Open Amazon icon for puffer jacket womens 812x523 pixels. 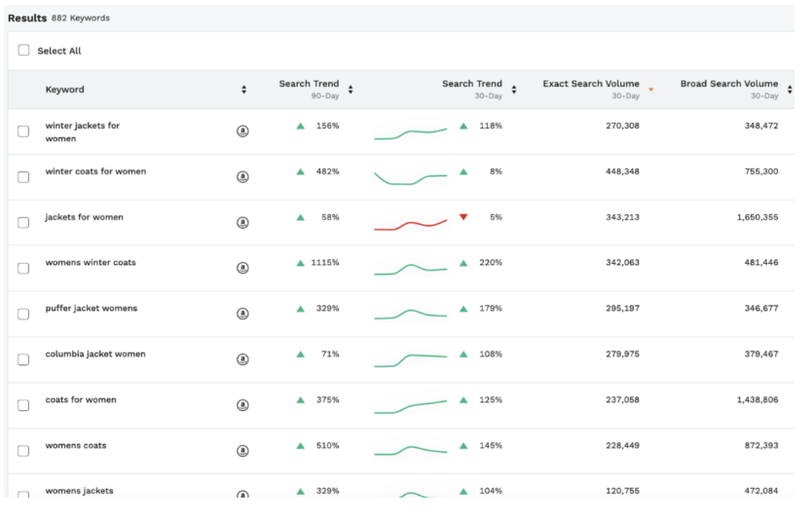pyautogui.click(x=242, y=315)
